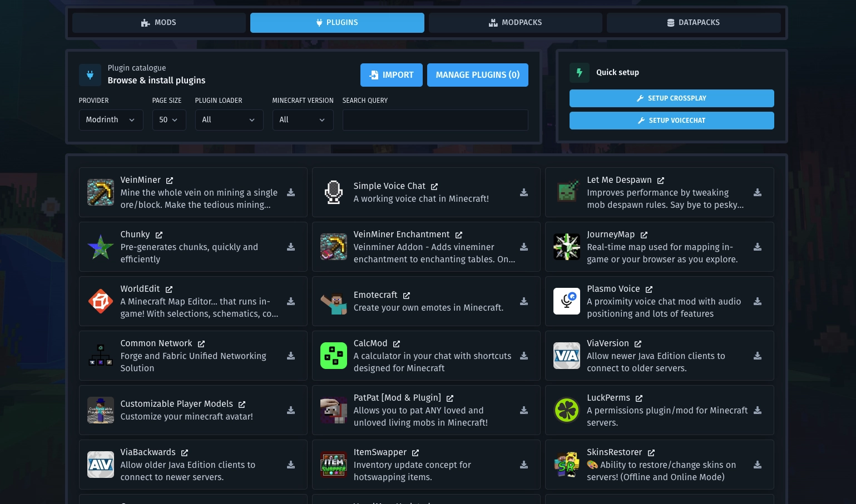Click the LuckPerms clover thumbnail

(x=567, y=410)
